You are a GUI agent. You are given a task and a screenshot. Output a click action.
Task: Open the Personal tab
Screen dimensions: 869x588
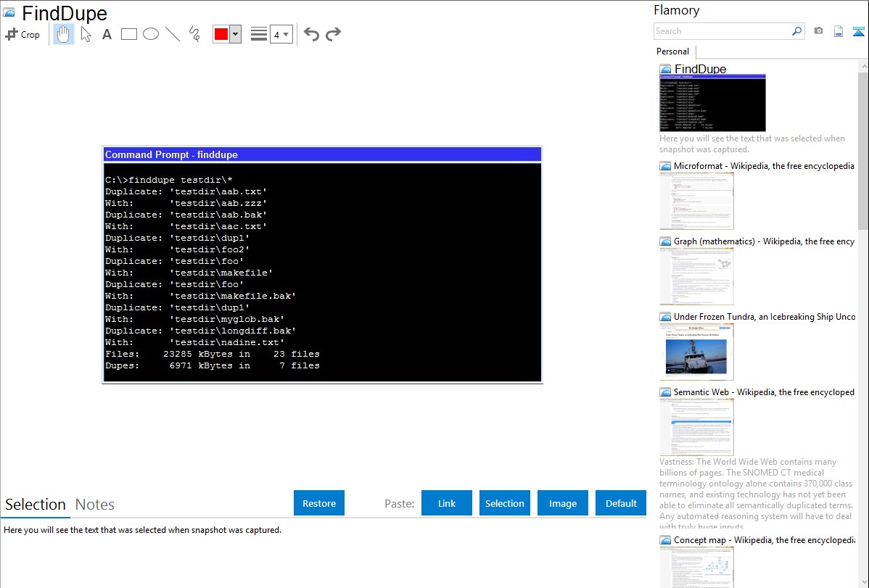coord(673,51)
